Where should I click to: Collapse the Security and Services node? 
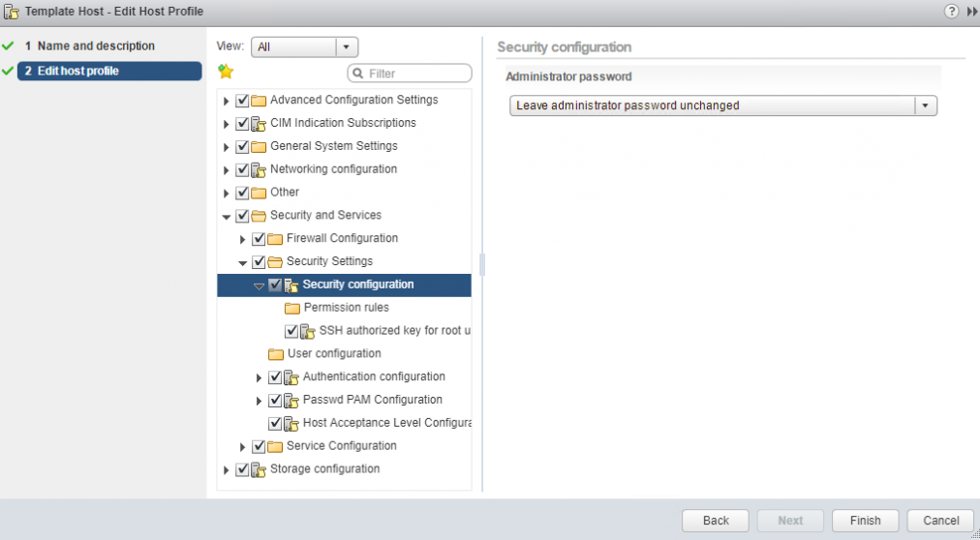coord(227,216)
